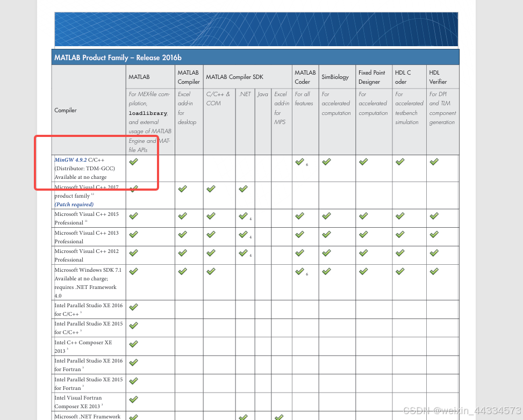Click MinGW row checkmark under MATLAB column
This screenshot has height=420, width=523.
[x=133, y=162]
